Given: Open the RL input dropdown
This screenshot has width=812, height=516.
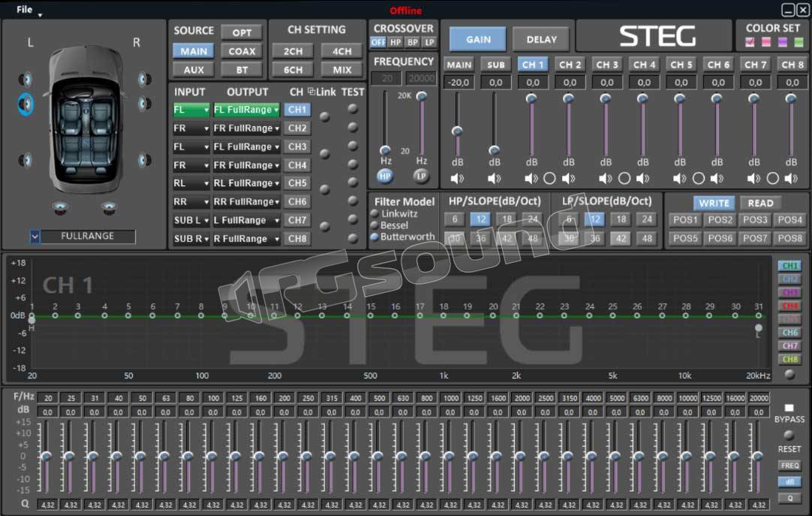Looking at the screenshot, I should (x=191, y=183).
